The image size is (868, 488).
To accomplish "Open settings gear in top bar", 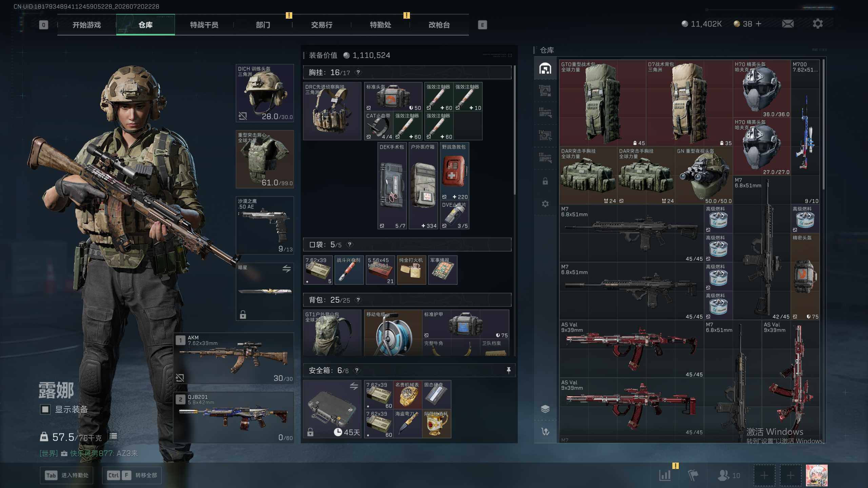I will click(817, 24).
